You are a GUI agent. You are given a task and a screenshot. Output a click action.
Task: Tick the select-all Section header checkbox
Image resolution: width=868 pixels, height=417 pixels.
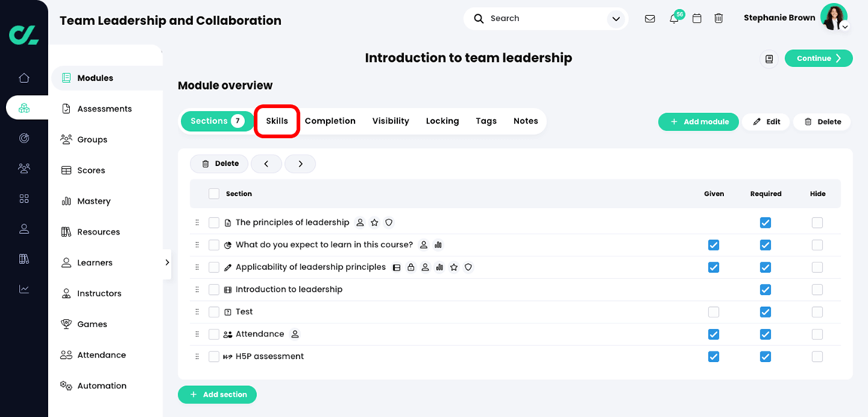214,194
